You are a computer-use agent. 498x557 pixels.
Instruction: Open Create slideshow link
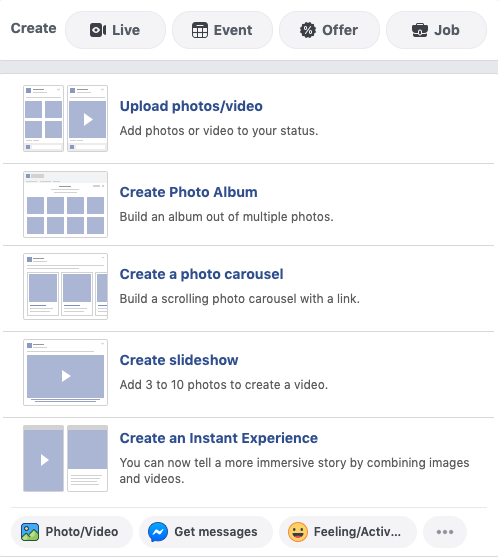(179, 360)
